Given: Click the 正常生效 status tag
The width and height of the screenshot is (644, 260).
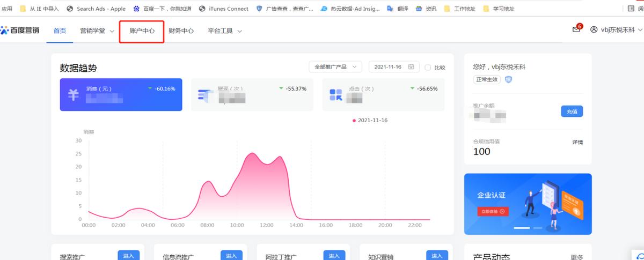Looking at the screenshot, I should pos(487,79).
